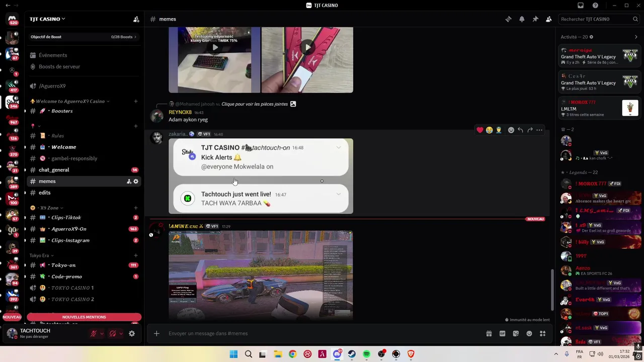This screenshot has width=644, height=362.
Task: Open Boosts de serveur
Action: pos(84,66)
